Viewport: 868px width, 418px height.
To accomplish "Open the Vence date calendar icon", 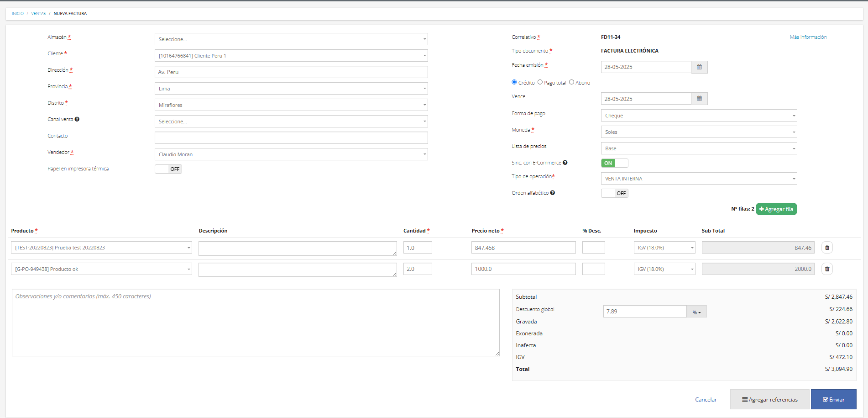I will [699, 99].
